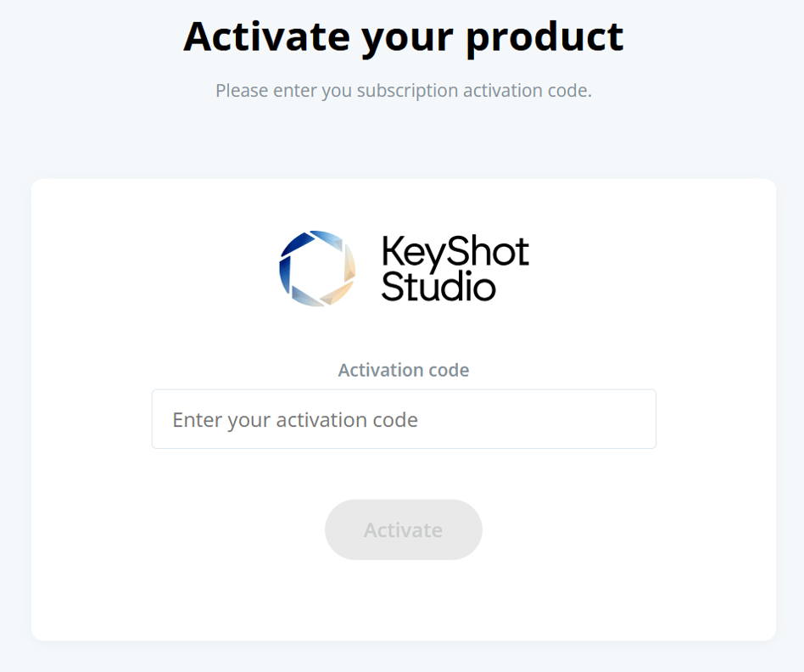Select the KeyShot aperture-shaped brand icon
Viewport: 804px width, 672px height.
point(318,268)
